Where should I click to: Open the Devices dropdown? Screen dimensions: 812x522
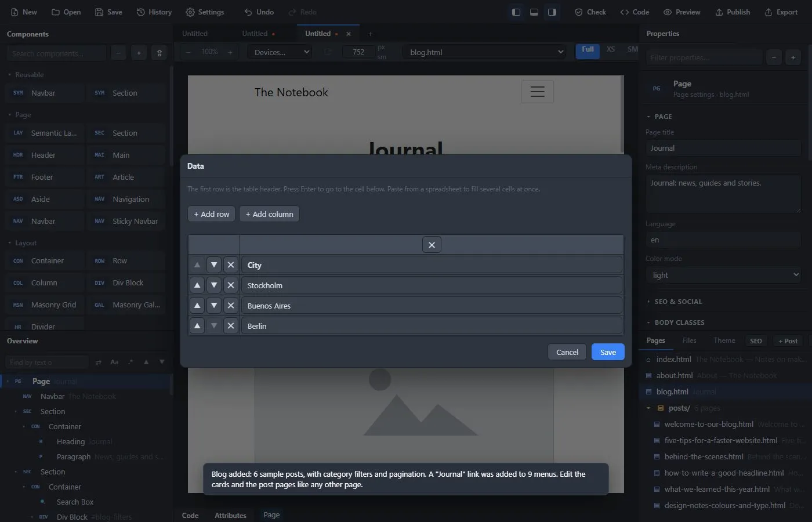pyautogui.click(x=281, y=52)
